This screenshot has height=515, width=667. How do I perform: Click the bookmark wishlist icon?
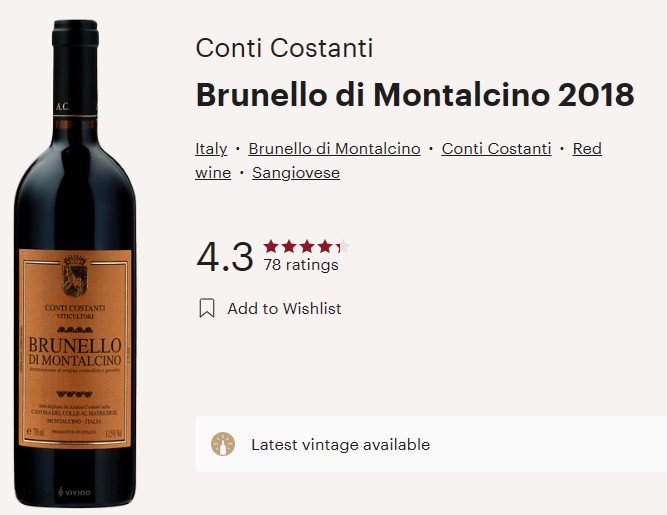pos(207,308)
